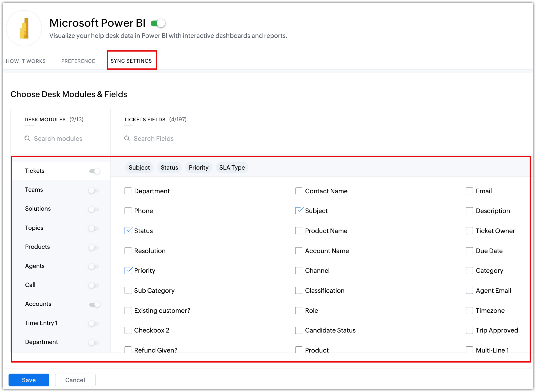The image size is (536, 392).
Task: Click the search icon in Search modules
Action: (27, 139)
